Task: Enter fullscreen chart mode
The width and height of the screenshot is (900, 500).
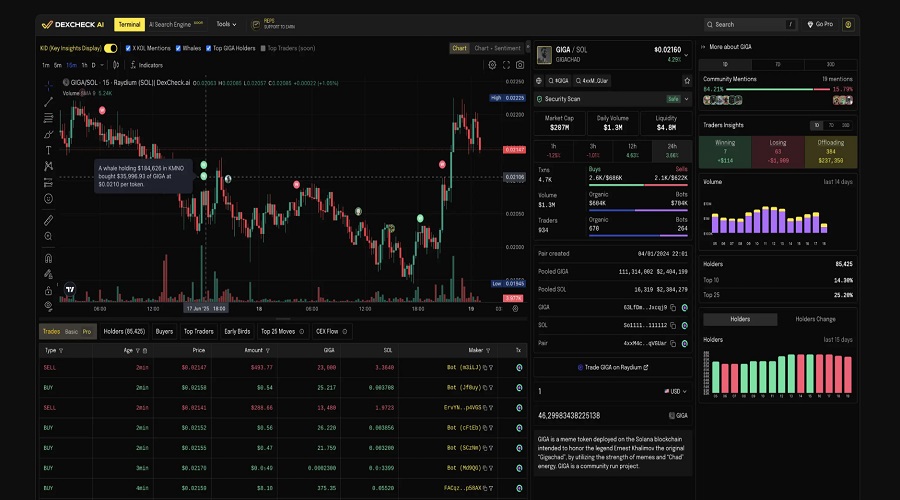Action: pos(506,65)
